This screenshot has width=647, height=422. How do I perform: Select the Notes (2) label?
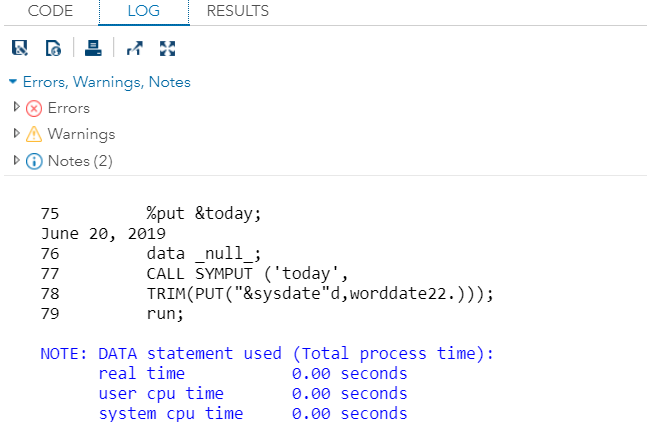coord(80,161)
